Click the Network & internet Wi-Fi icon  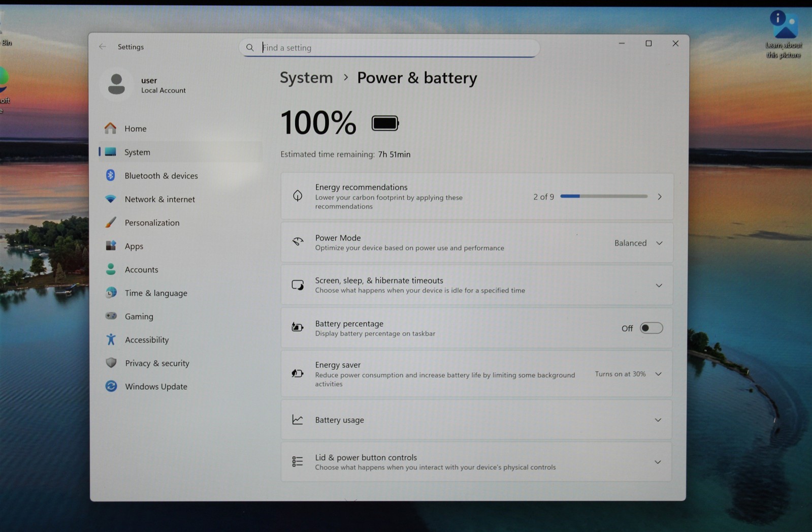tap(110, 199)
